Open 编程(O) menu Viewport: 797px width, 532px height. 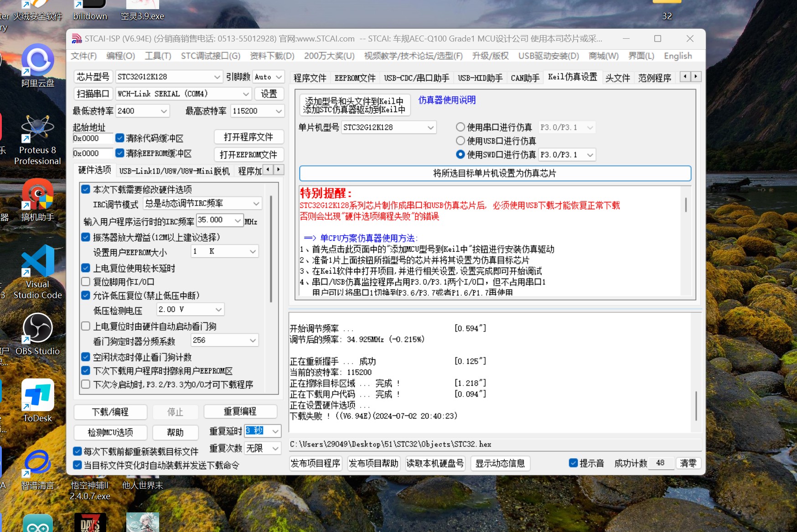click(x=120, y=56)
